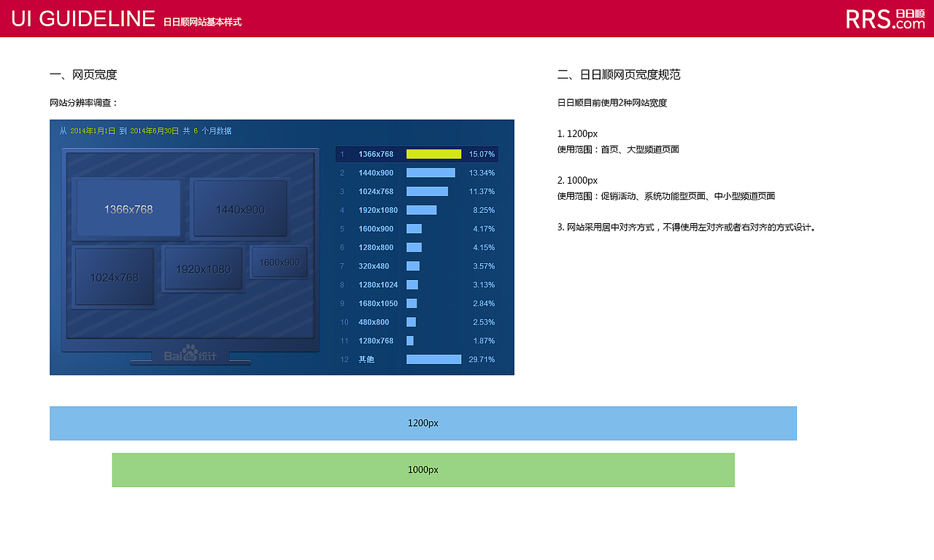Click the UI GUIDELINE header text
934x560 pixels.
pyautogui.click(x=82, y=18)
